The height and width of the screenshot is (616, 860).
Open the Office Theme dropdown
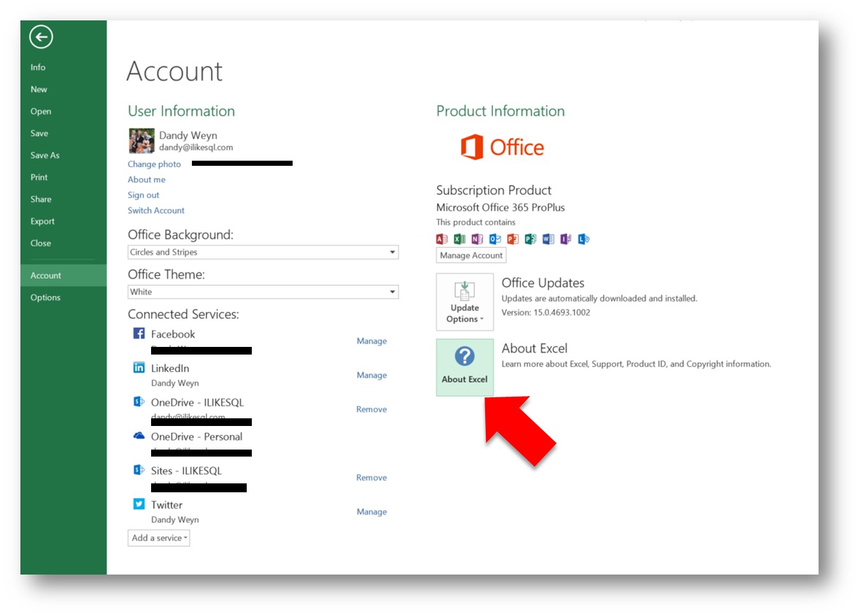point(263,291)
